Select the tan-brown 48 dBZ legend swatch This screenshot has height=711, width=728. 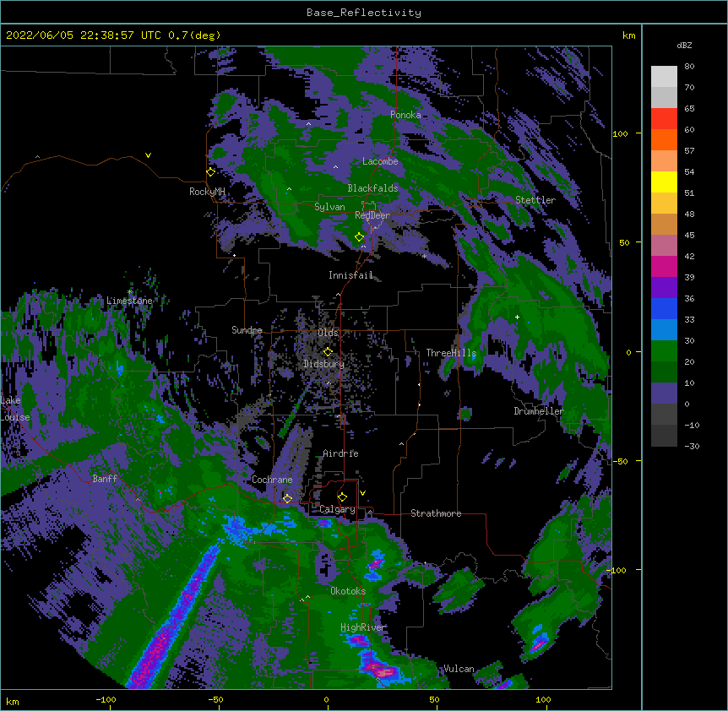664,224
